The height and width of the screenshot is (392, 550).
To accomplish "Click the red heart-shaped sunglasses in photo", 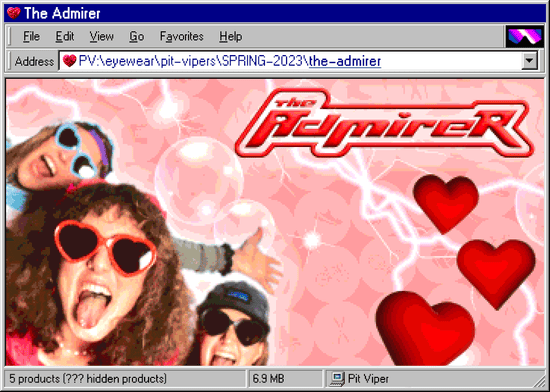I will coord(105,247).
